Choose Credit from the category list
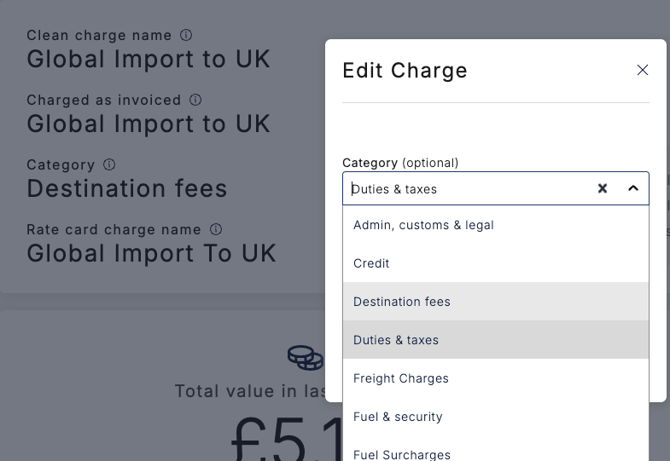Viewport: 670px width, 461px height. (372, 263)
